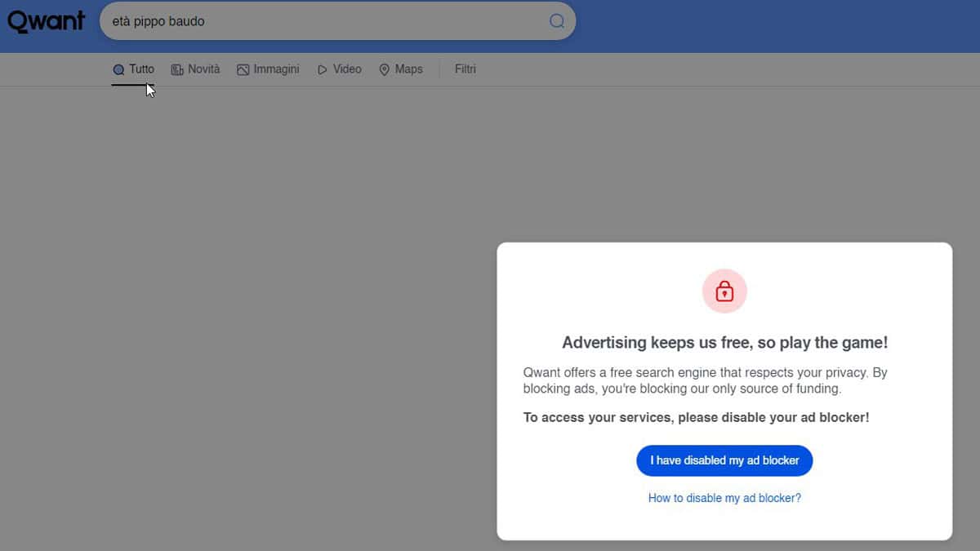Expand the Filtri options

[465, 69]
